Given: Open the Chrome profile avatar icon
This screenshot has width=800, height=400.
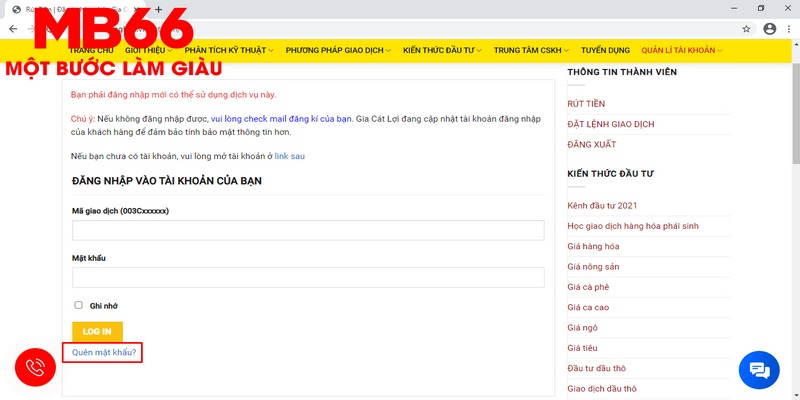Looking at the screenshot, I should (769, 29).
